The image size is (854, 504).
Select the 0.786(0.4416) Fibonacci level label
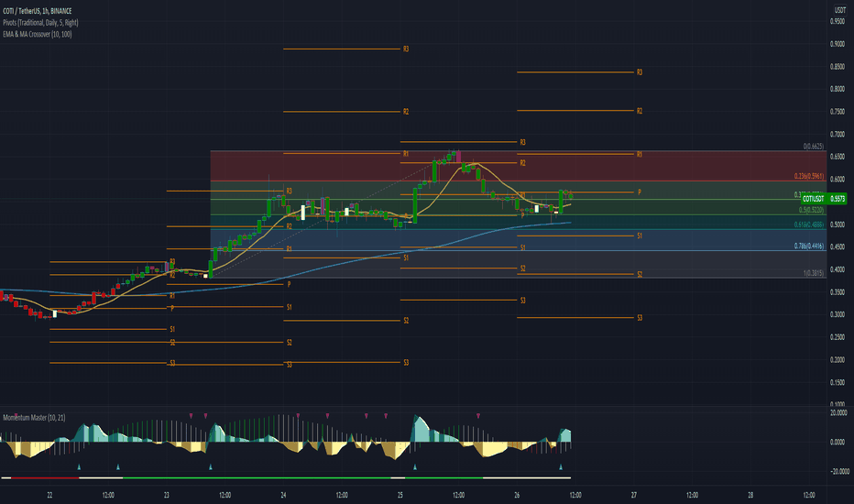[809, 246]
